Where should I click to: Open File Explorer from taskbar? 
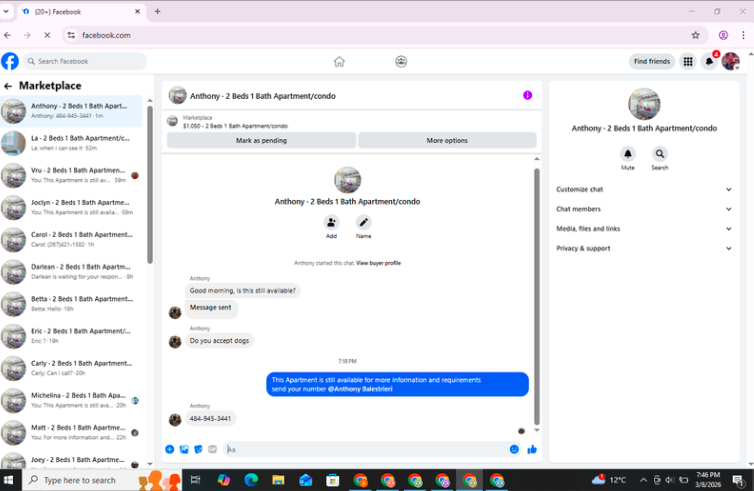click(x=278, y=480)
